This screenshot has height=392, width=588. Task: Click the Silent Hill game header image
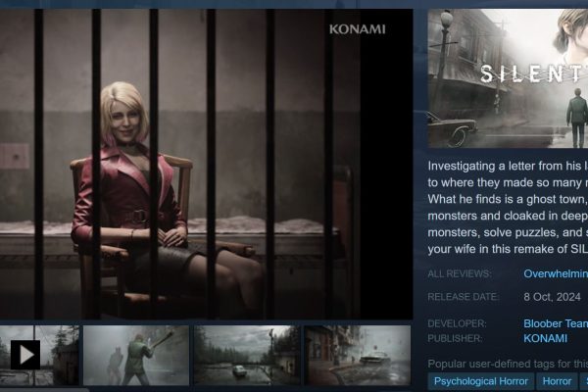[508, 78]
